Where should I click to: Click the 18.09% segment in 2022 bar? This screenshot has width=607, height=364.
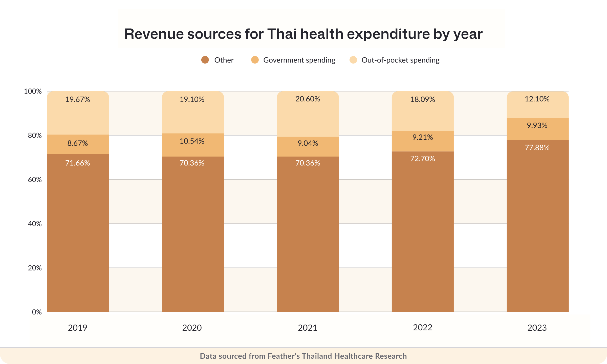(423, 111)
